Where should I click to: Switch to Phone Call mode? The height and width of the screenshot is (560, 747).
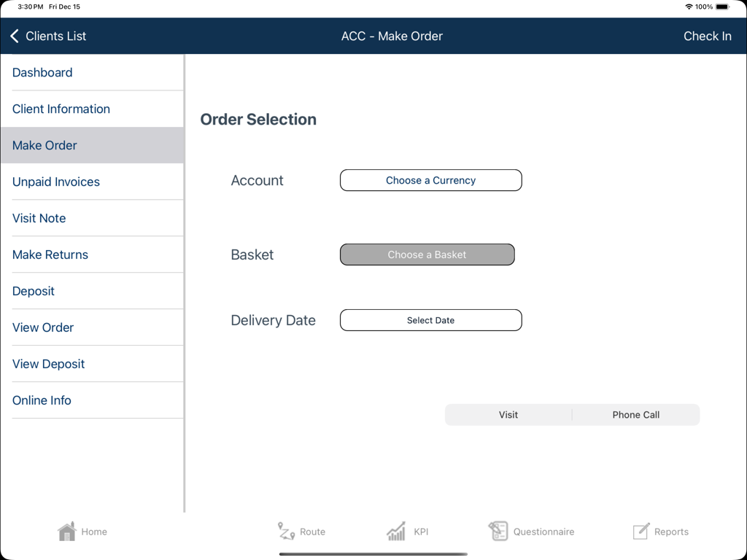tap(635, 414)
